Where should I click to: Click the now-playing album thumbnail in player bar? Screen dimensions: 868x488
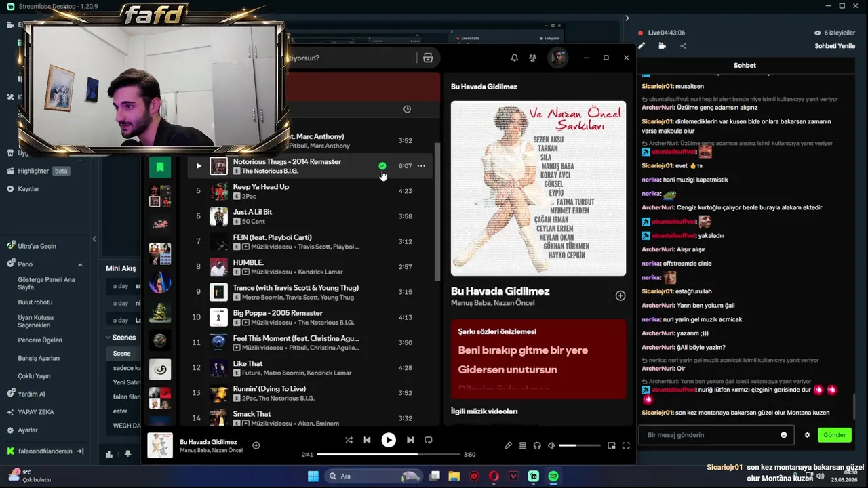pyautogui.click(x=160, y=445)
